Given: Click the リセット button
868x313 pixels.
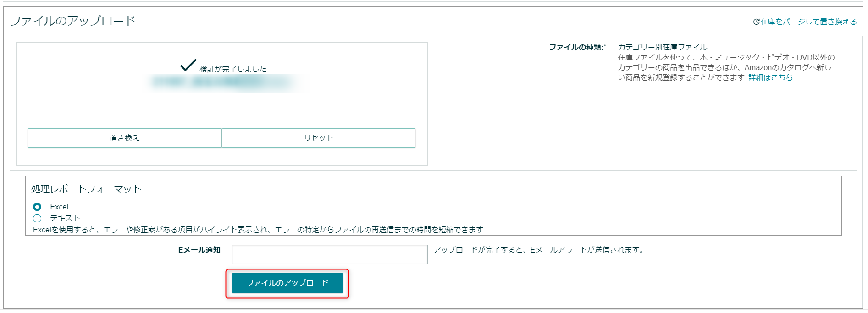Looking at the screenshot, I should (319, 138).
